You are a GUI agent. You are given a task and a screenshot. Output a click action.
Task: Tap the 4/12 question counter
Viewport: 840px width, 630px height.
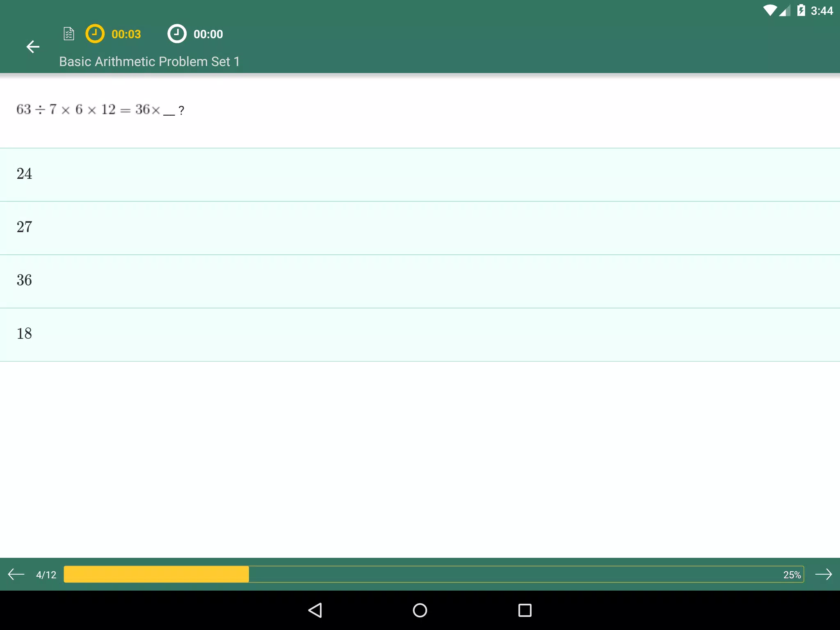(46, 575)
